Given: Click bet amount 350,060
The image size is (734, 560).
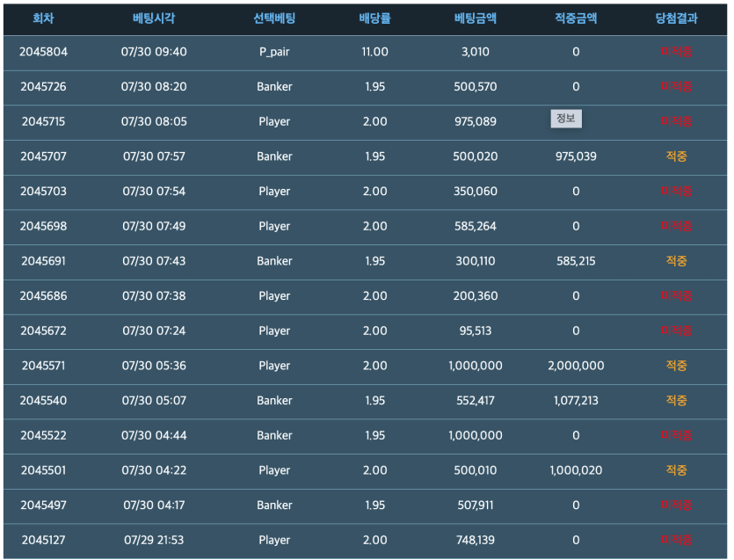Looking at the screenshot, I should pyautogui.click(x=476, y=191).
